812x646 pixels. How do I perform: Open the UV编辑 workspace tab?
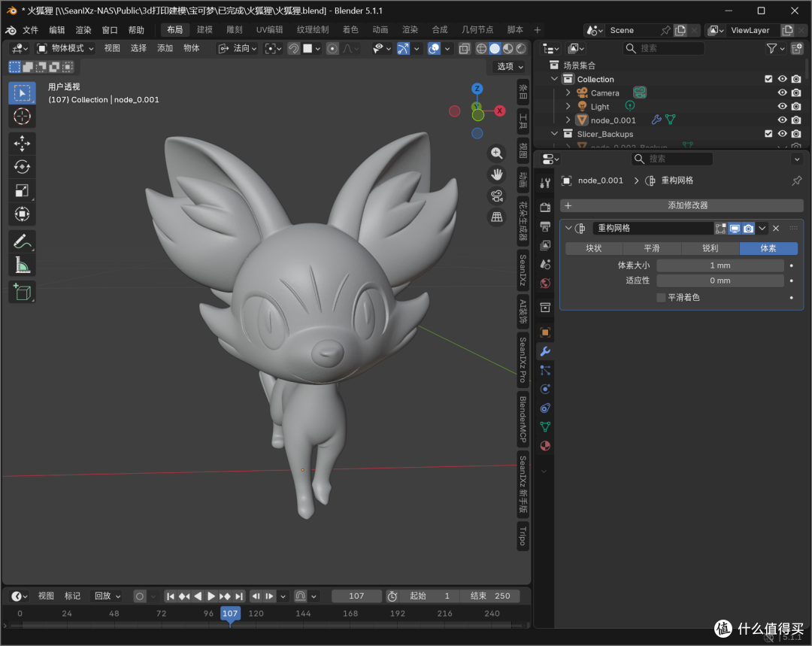coord(270,30)
